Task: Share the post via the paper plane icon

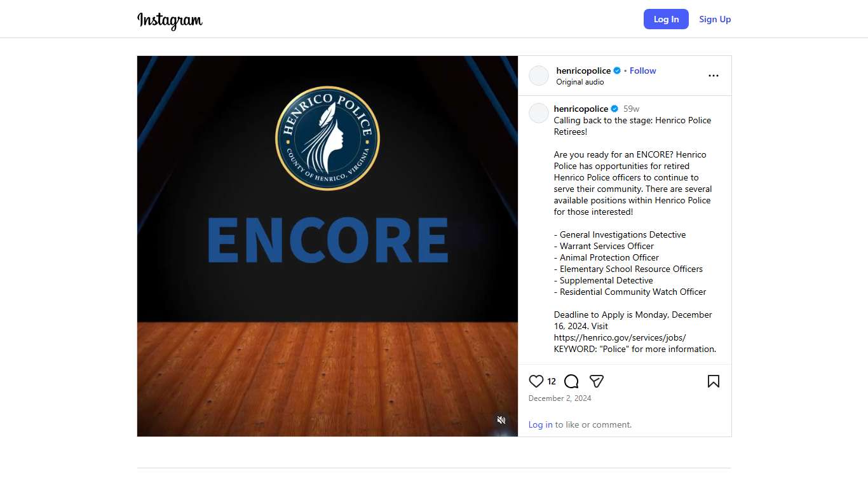Action: [x=596, y=381]
